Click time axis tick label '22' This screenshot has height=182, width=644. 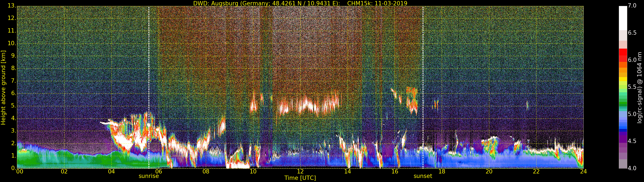click(536, 172)
